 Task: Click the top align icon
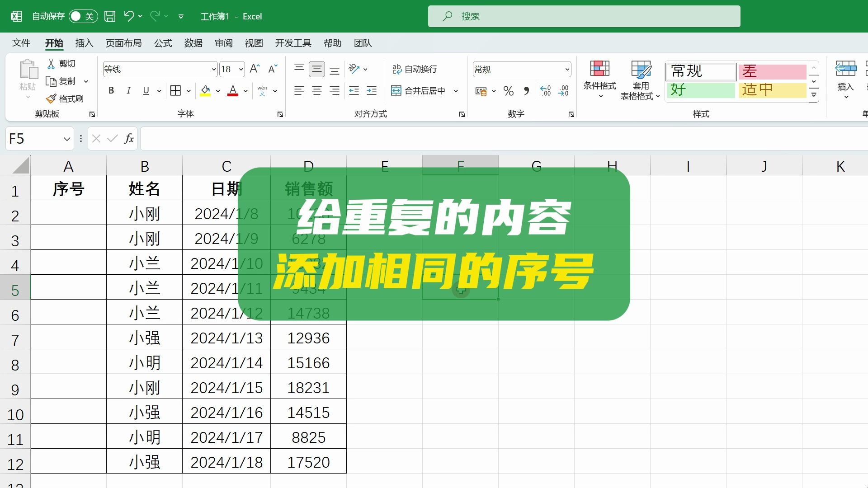[299, 69]
